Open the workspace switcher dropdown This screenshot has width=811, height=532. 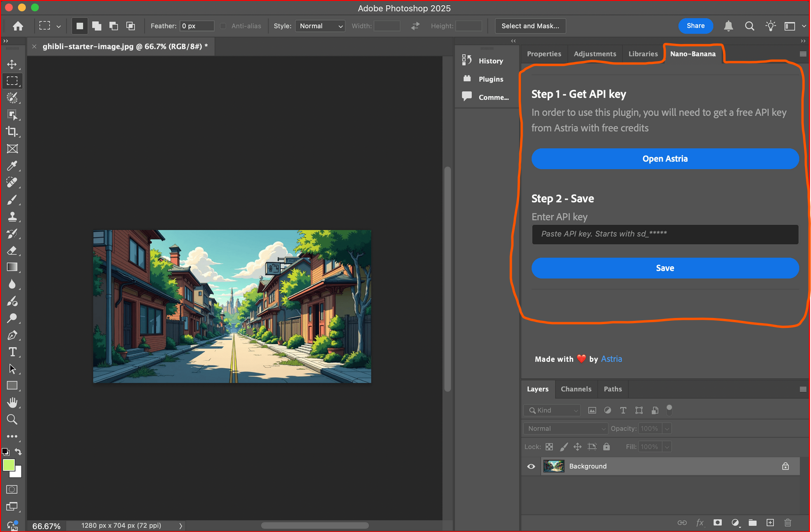795,26
